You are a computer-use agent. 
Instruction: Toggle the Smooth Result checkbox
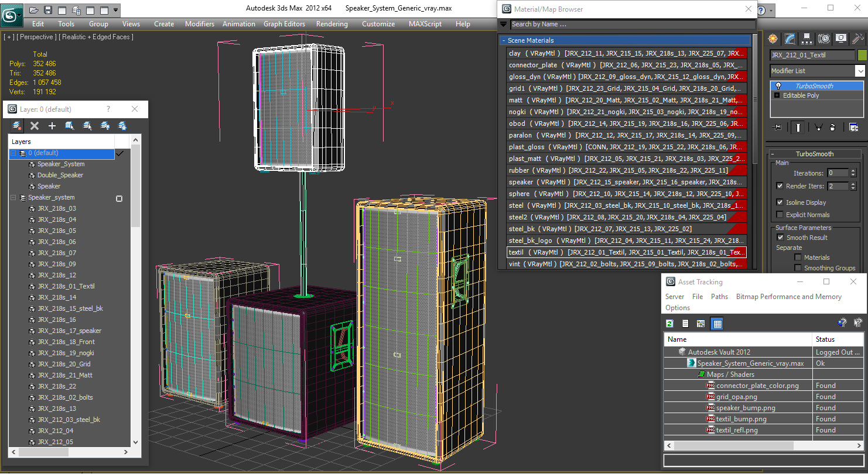[x=780, y=238]
